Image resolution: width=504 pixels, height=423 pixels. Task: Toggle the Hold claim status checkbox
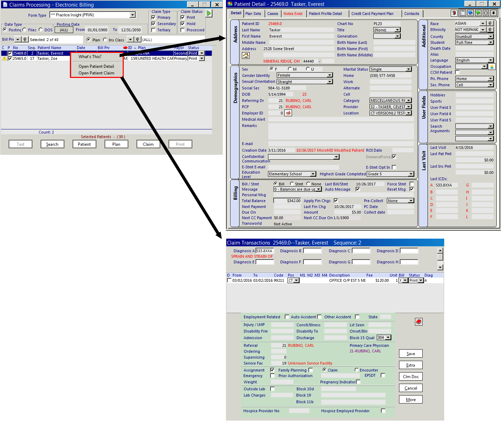click(x=182, y=24)
